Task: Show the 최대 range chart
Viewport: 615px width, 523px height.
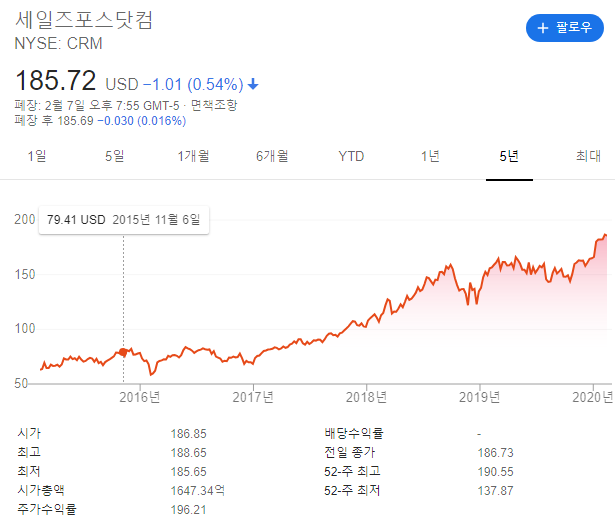Action: click(x=588, y=156)
